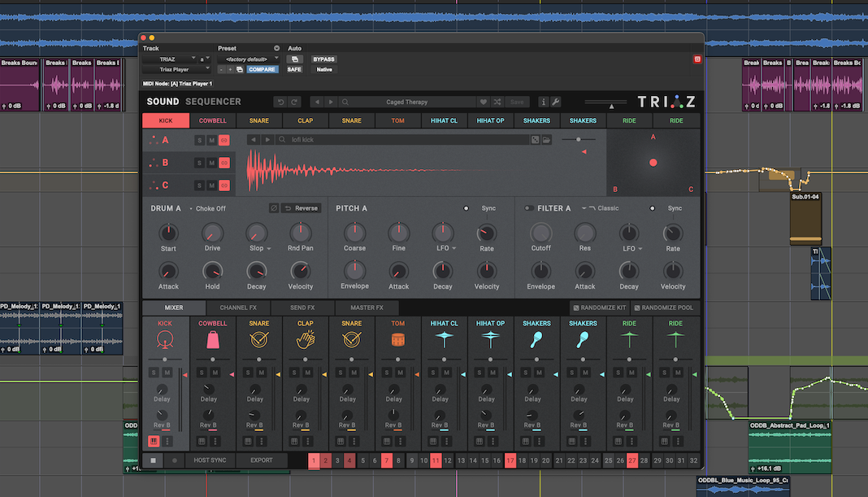This screenshot has height=497, width=868.
Task: Expand the Classic filter type dropdown
Action: coord(601,208)
